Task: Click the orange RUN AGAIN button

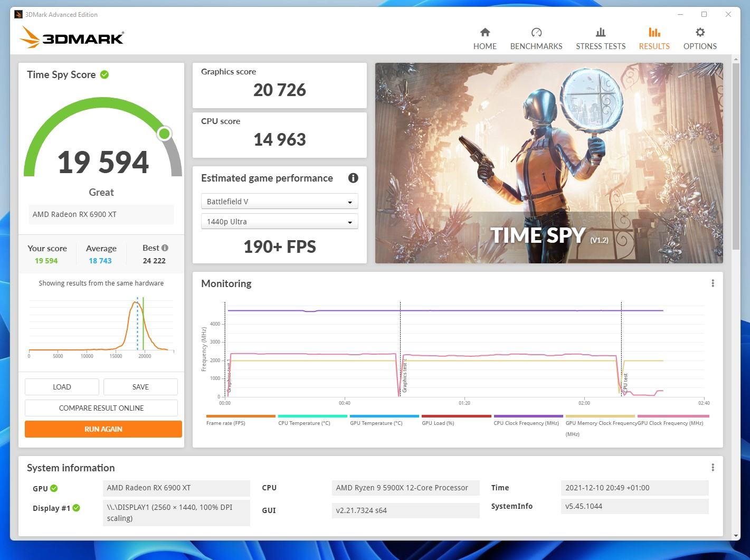Action: click(103, 429)
